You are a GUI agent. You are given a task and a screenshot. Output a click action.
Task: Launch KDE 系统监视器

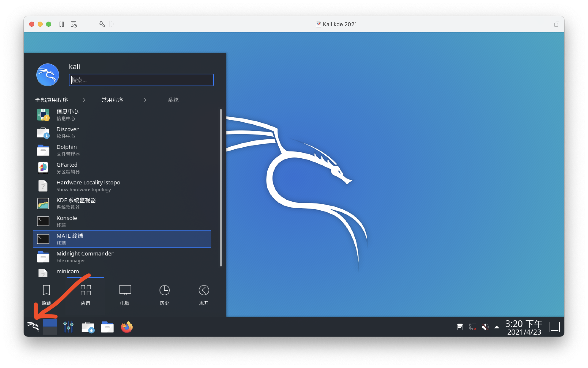point(122,203)
